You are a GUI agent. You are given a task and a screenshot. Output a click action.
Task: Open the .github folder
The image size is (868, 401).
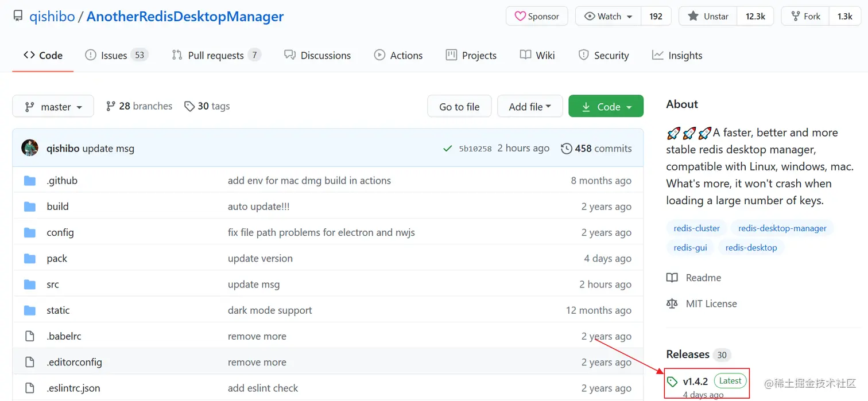[x=62, y=181]
